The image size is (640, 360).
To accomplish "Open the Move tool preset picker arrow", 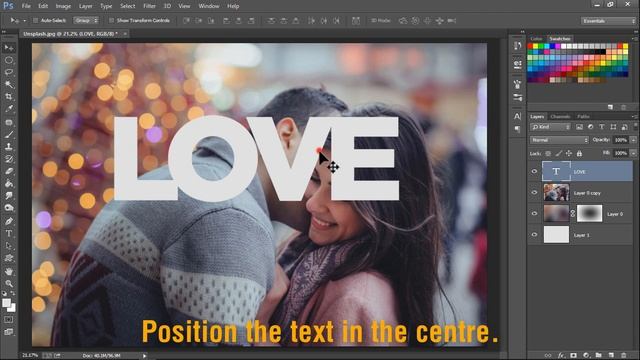I will click(x=24, y=20).
